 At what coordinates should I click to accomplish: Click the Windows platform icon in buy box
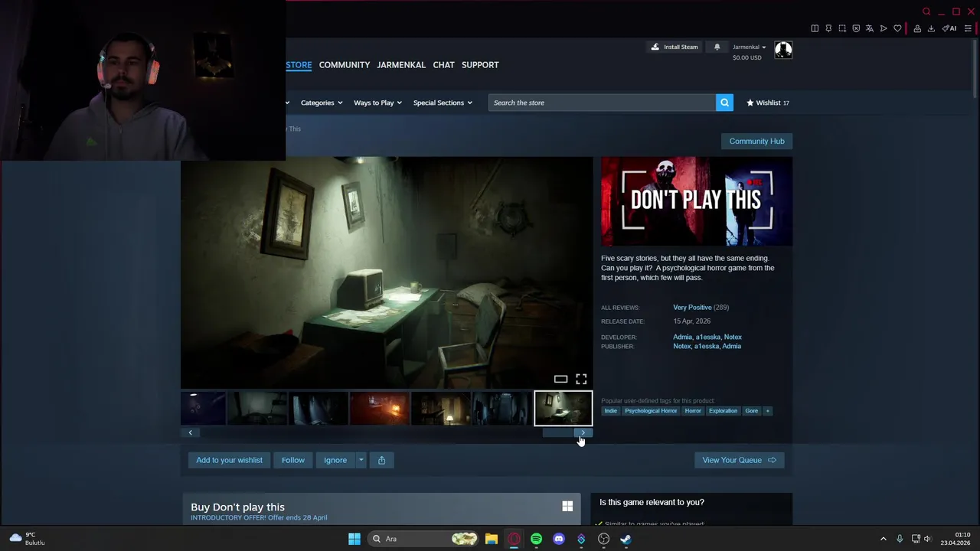pyautogui.click(x=567, y=507)
